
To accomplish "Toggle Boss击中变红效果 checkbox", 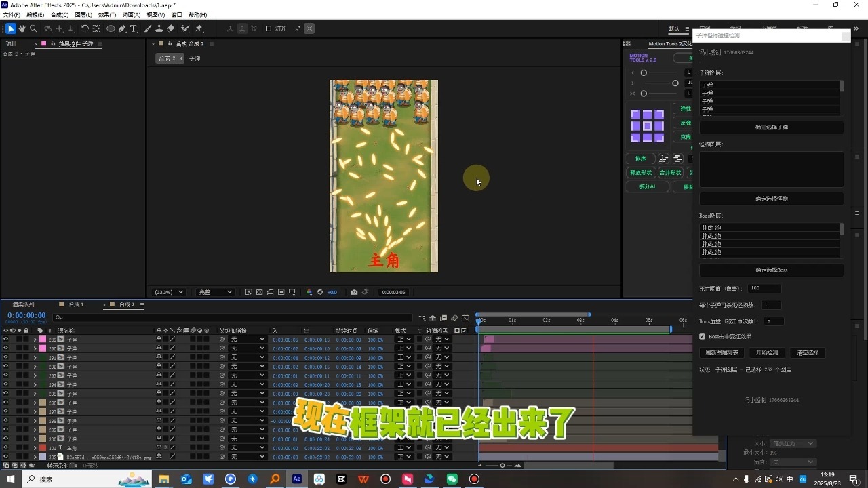I will click(703, 336).
